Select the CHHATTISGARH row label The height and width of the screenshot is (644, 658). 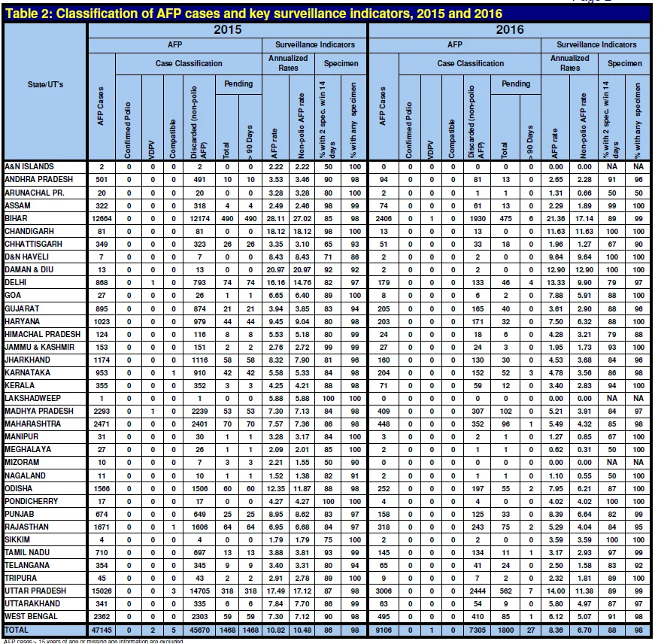tap(33, 245)
